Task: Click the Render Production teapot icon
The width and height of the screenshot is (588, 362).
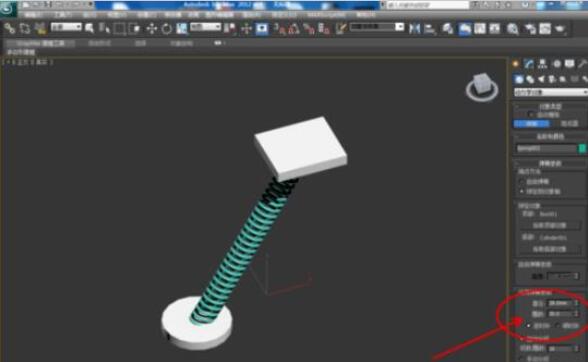Action: point(560,29)
